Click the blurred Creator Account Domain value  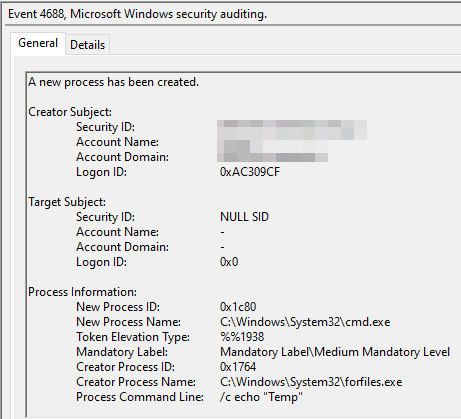pyautogui.click(x=272, y=157)
